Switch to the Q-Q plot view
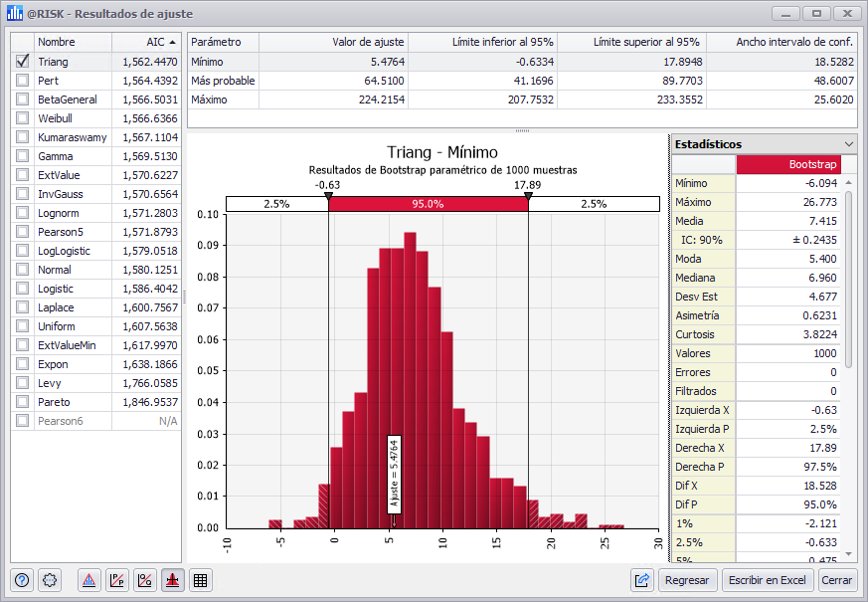868x602 pixels. coord(145,580)
